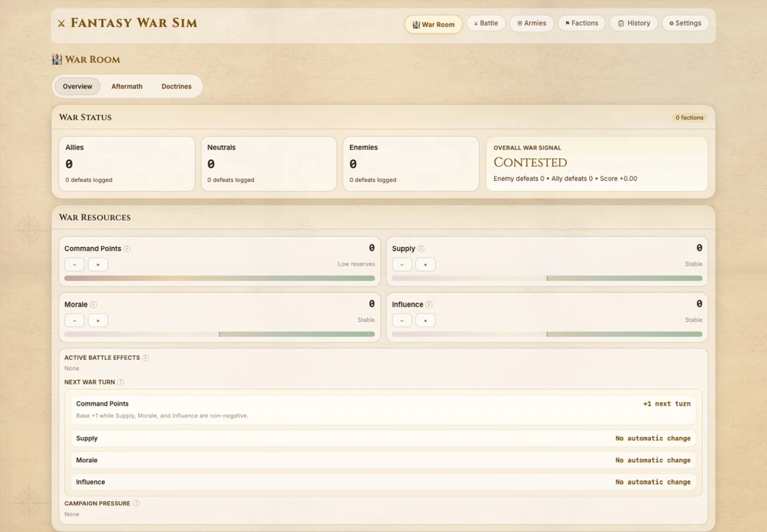Click the Morale level bar
This screenshot has width=767, height=532.
click(219, 334)
